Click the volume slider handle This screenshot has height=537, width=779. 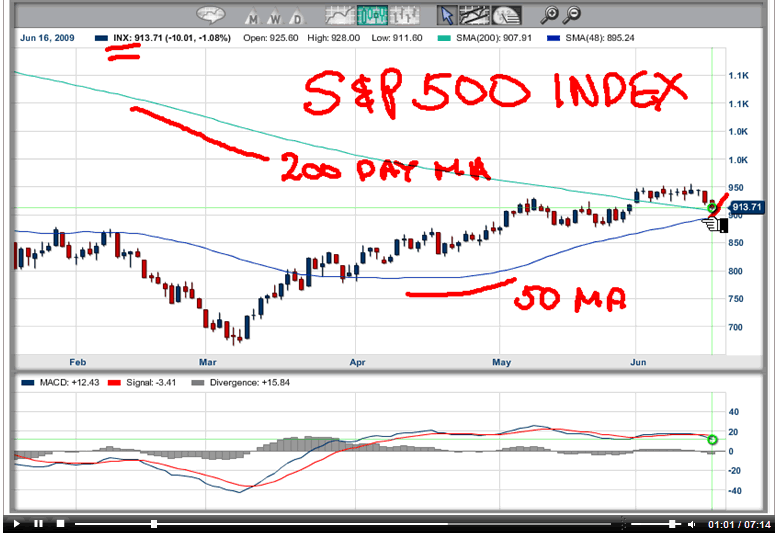coord(672,524)
